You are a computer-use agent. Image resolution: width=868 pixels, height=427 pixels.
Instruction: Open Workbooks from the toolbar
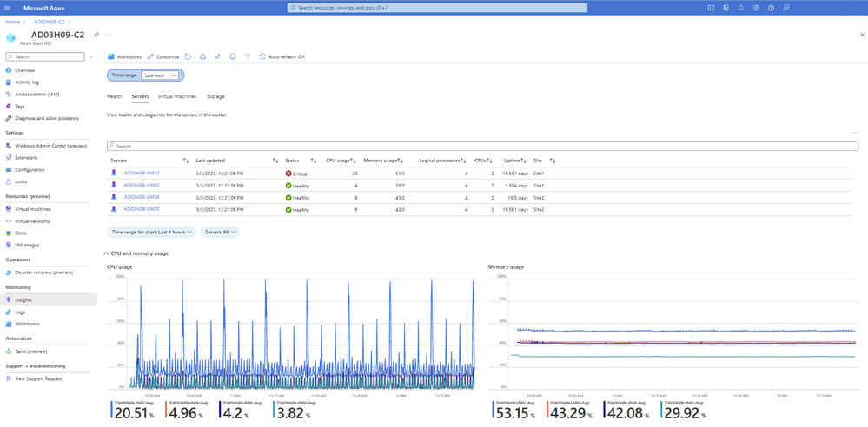coord(124,56)
